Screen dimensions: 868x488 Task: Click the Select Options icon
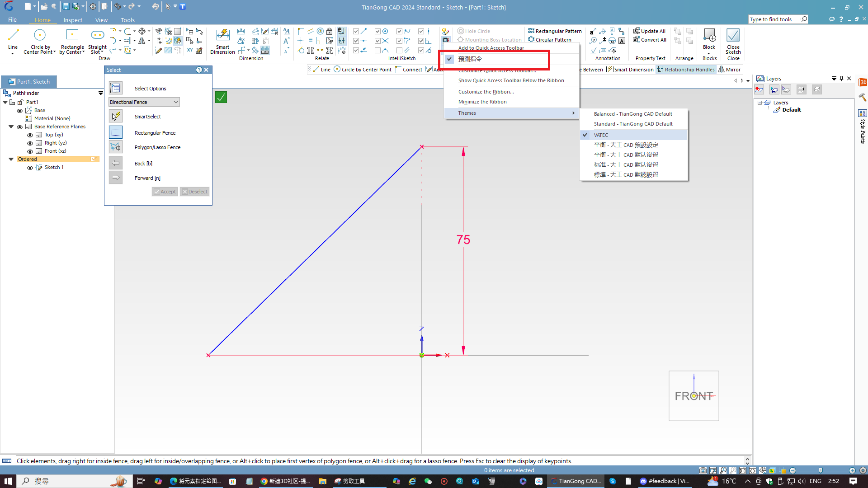[x=116, y=88]
